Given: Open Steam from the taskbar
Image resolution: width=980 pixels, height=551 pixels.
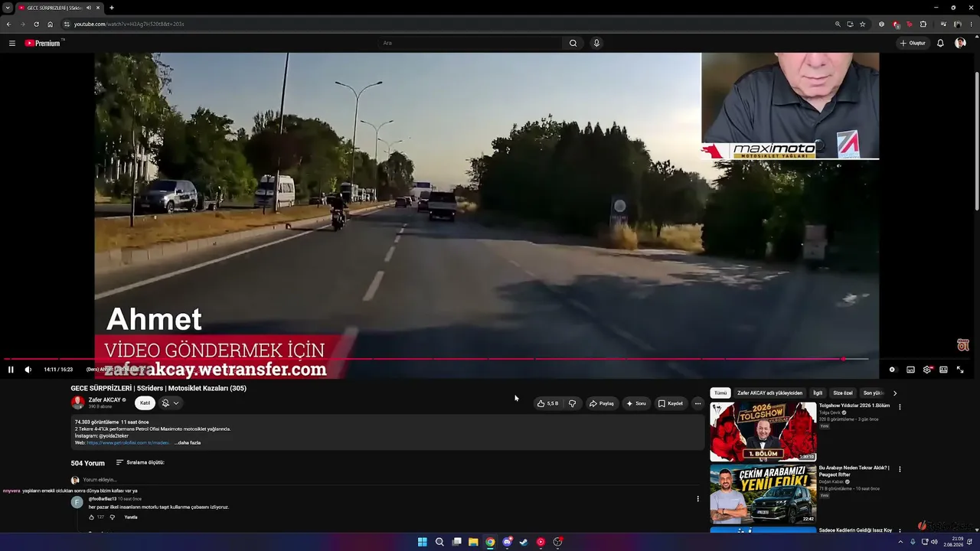Looking at the screenshot, I should tap(524, 542).
